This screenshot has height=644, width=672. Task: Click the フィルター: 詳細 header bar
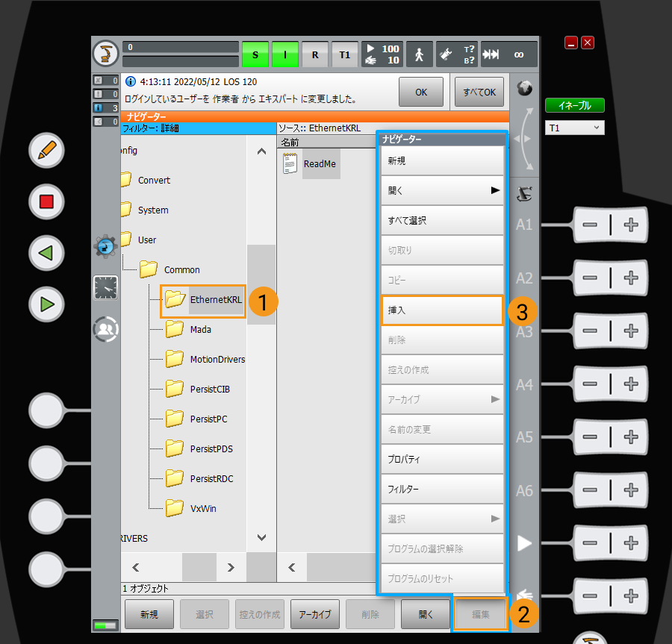pyautogui.click(x=199, y=128)
